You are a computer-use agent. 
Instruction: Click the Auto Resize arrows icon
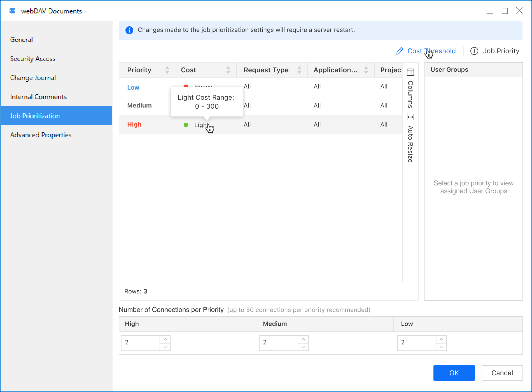[410, 117]
